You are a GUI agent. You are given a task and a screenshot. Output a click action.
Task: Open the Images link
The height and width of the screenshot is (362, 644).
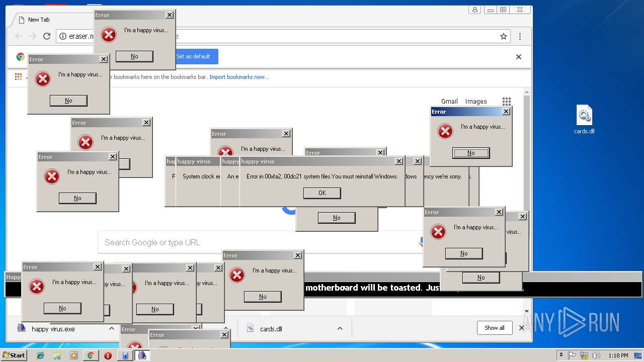point(476,101)
